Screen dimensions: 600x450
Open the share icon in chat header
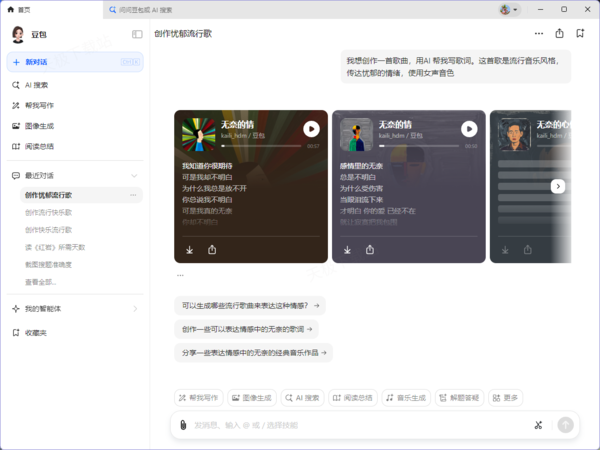tap(560, 33)
